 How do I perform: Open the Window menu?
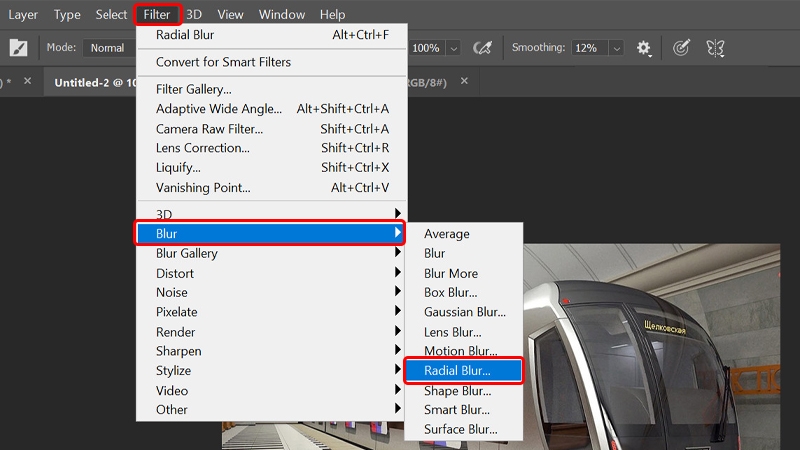(x=282, y=14)
